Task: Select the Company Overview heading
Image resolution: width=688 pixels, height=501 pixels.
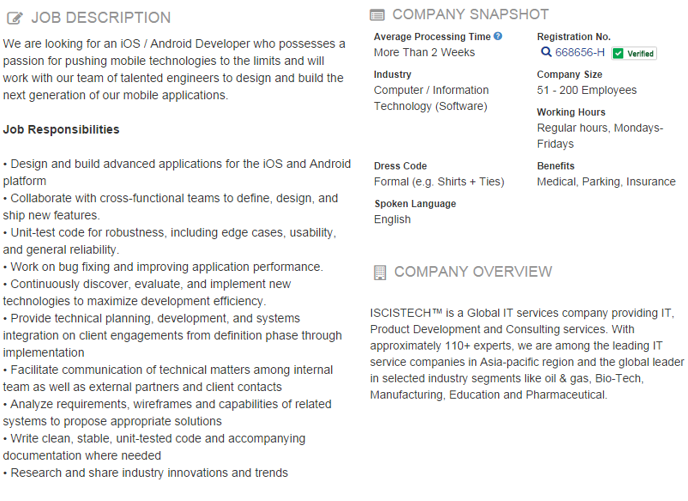Action: click(x=473, y=272)
